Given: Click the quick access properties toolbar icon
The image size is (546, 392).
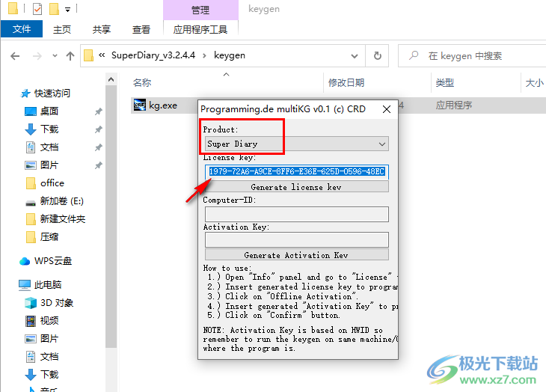Looking at the screenshot, I should (37, 9).
